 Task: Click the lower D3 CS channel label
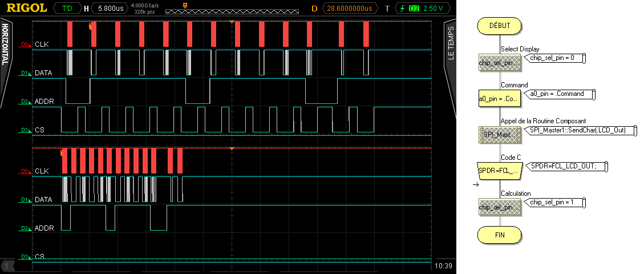31,257
